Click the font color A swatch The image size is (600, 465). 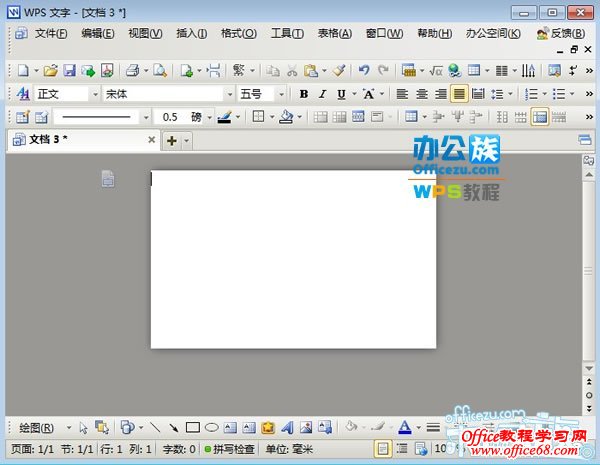(404, 427)
